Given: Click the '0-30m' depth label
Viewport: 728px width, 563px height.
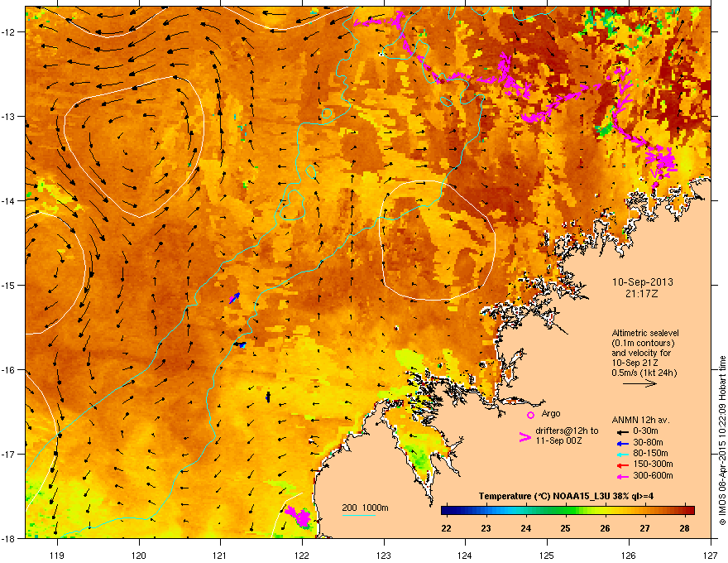Looking at the screenshot, I should click(645, 431).
